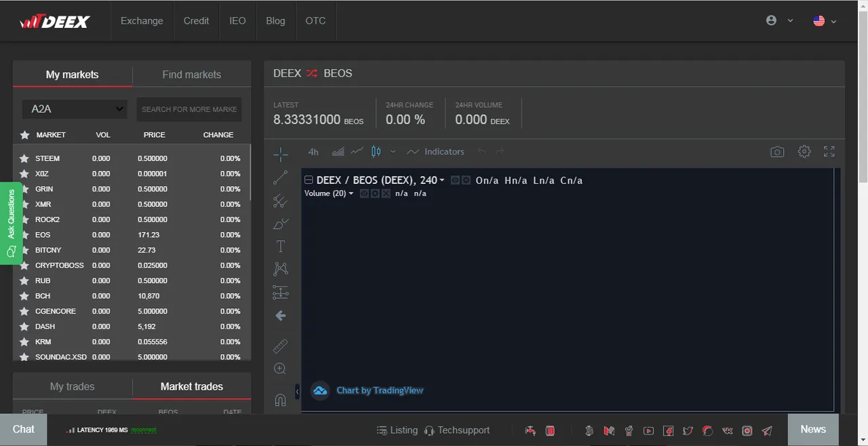
Task: Open the Exchange menu
Action: click(x=142, y=21)
